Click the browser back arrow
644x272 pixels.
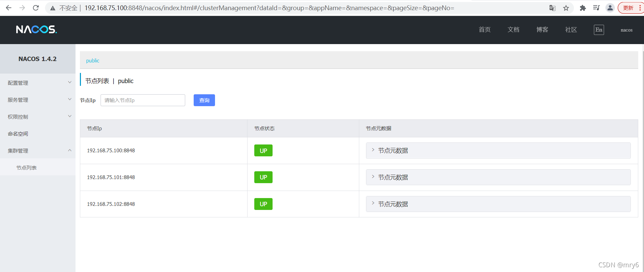point(8,8)
